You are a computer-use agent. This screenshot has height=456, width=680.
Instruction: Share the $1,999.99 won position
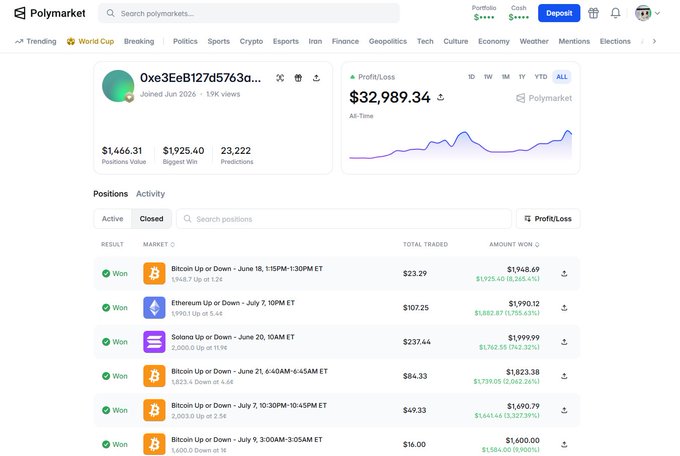(564, 342)
